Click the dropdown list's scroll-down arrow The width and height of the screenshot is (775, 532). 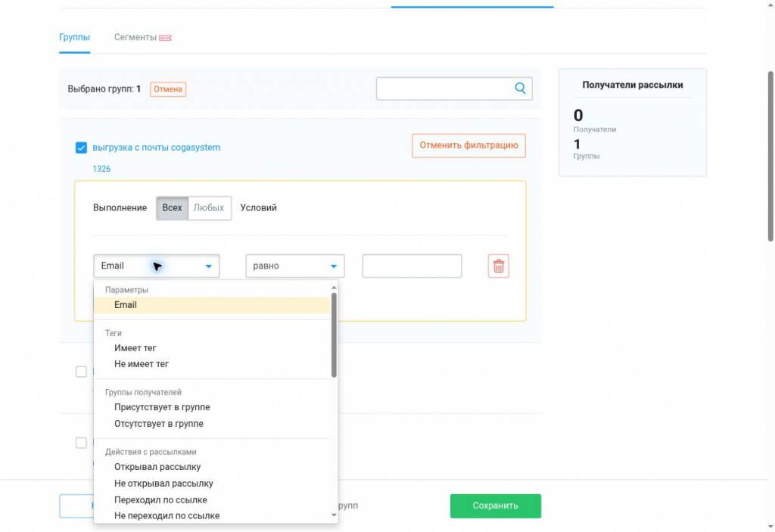334,515
